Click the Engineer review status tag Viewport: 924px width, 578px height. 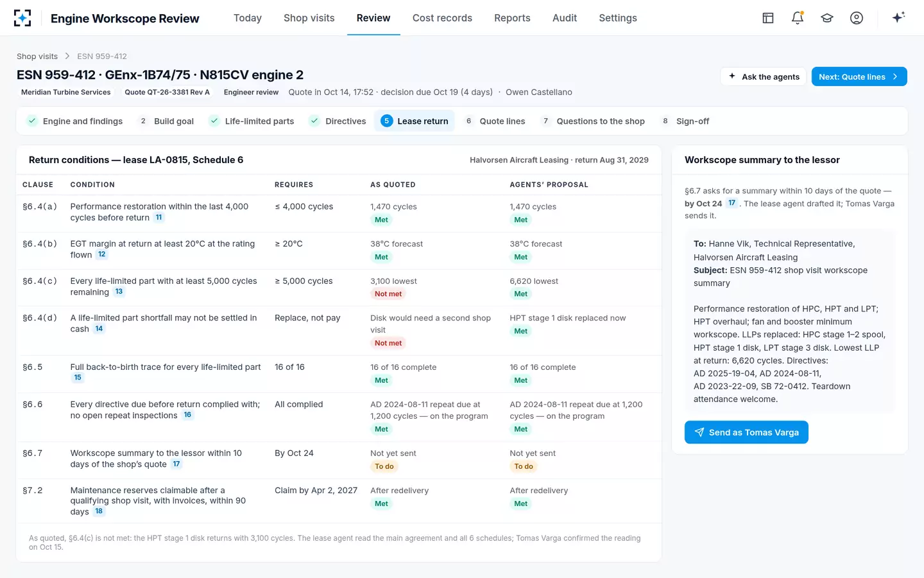click(251, 92)
